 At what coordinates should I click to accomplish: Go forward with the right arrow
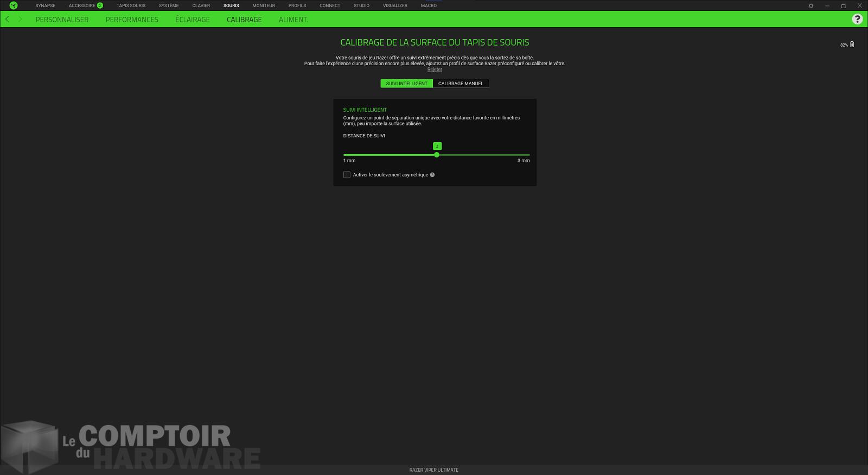point(20,19)
